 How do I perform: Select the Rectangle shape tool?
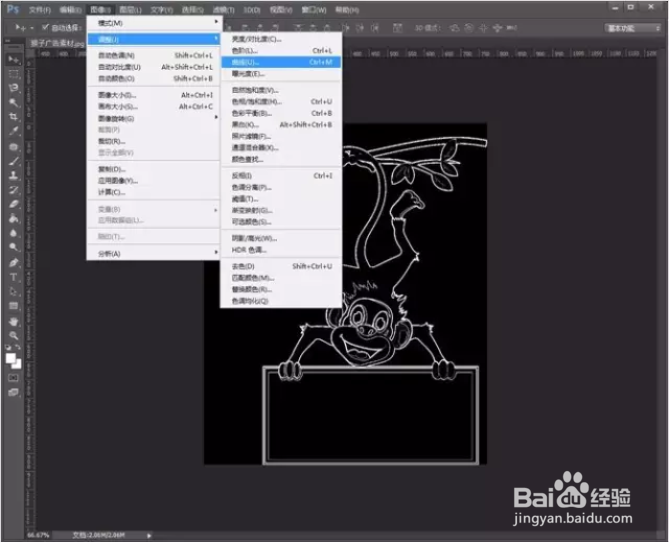click(x=13, y=306)
